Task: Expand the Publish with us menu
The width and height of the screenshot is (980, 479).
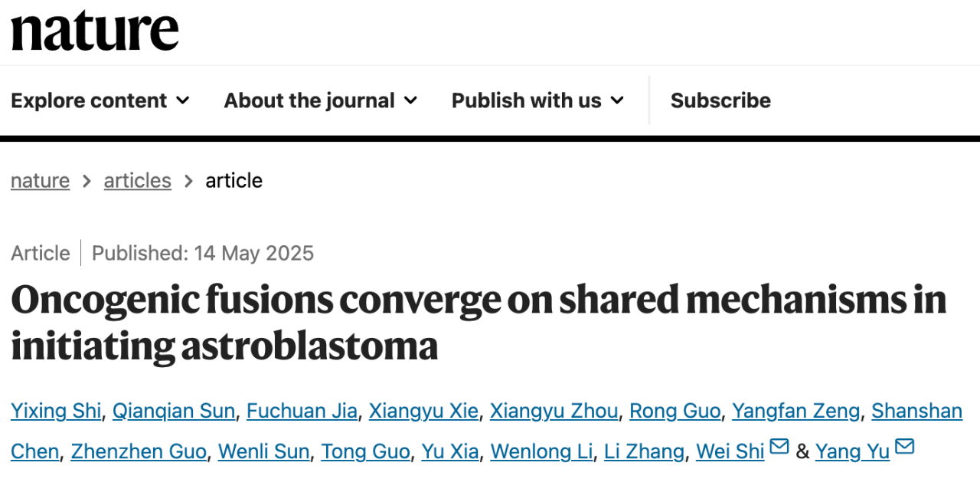Action: pyautogui.click(x=538, y=100)
